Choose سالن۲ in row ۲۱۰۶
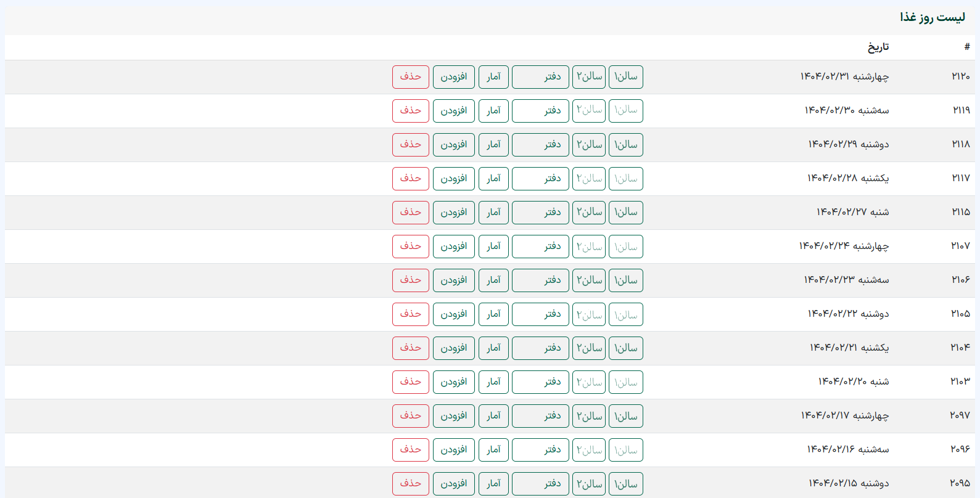The height and width of the screenshot is (498, 980). [x=589, y=280]
